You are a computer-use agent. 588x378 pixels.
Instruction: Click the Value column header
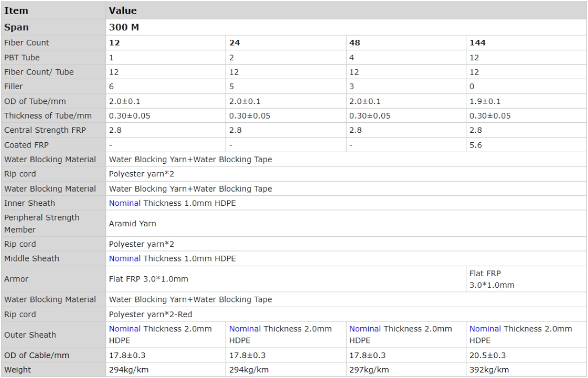[x=123, y=10]
